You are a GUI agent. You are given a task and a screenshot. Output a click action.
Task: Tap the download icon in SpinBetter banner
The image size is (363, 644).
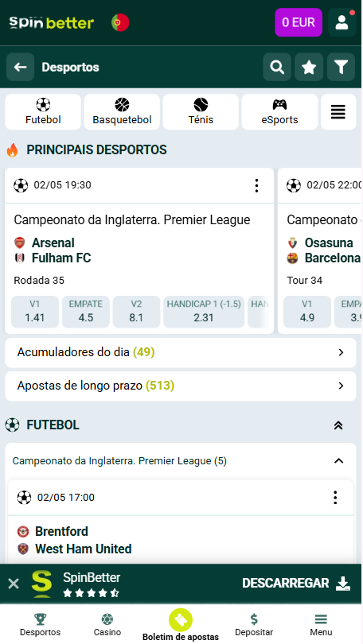coord(343,584)
